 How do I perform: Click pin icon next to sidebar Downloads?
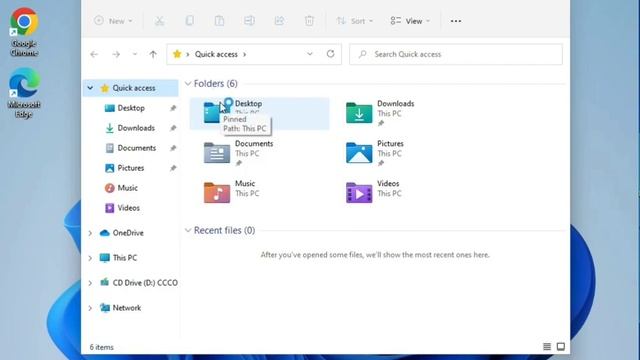[x=173, y=128]
